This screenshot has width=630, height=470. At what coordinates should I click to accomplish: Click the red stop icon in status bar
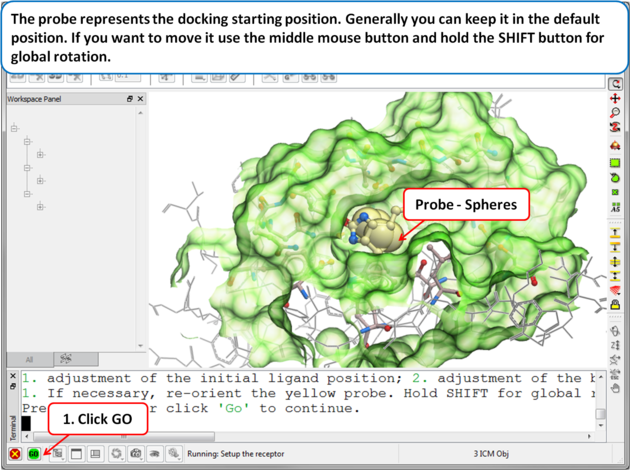[14, 454]
